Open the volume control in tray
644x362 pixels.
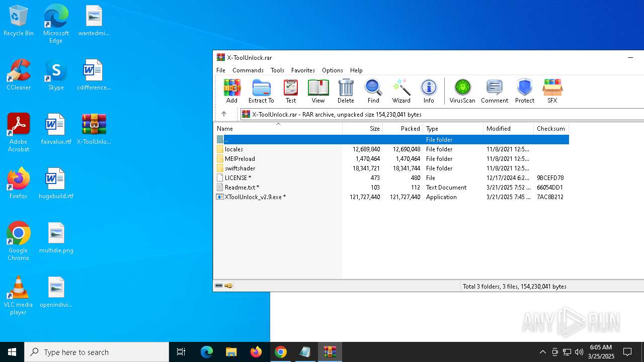[x=579, y=352]
